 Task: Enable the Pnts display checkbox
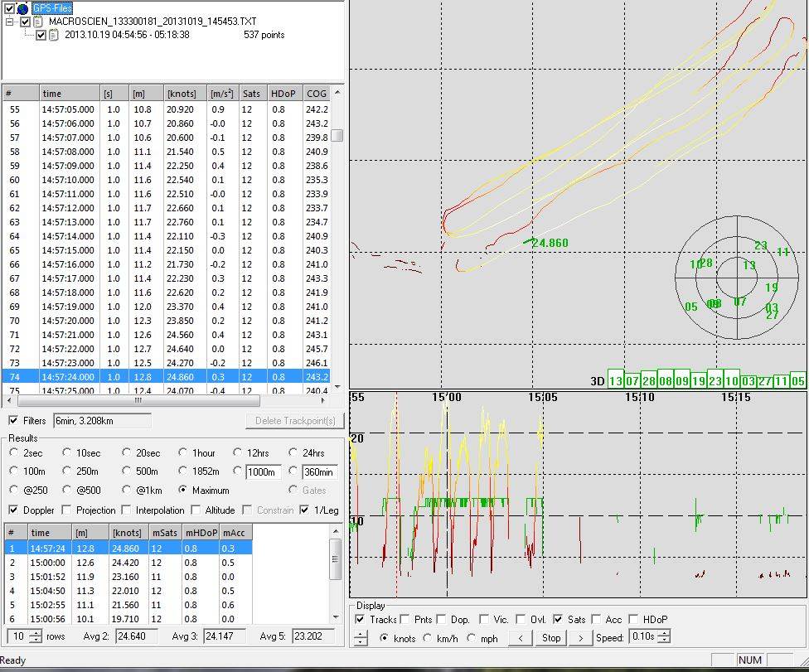click(405, 620)
